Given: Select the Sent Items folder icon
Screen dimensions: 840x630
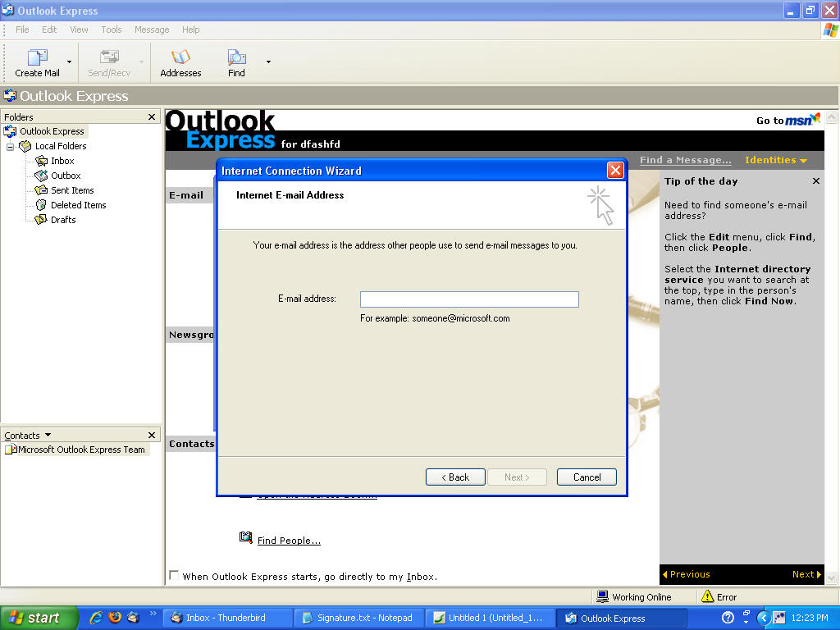Looking at the screenshot, I should click(41, 190).
